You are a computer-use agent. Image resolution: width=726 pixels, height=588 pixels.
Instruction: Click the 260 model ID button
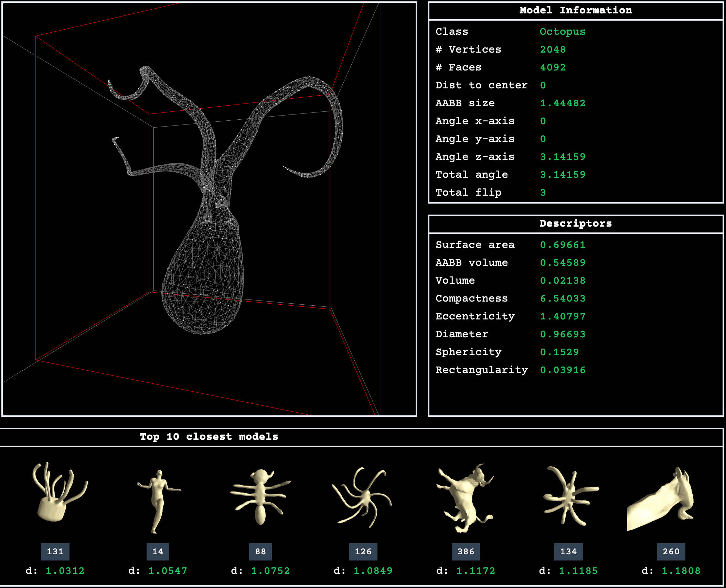click(671, 552)
